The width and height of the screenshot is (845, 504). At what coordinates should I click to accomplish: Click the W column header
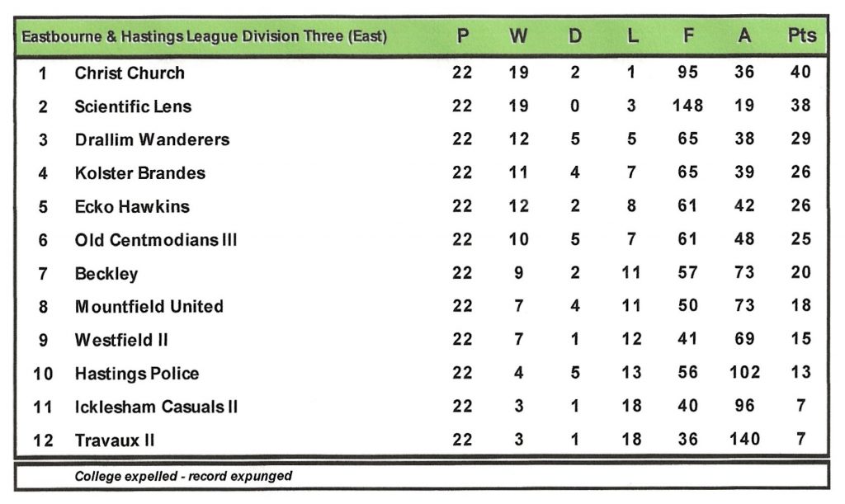518,35
